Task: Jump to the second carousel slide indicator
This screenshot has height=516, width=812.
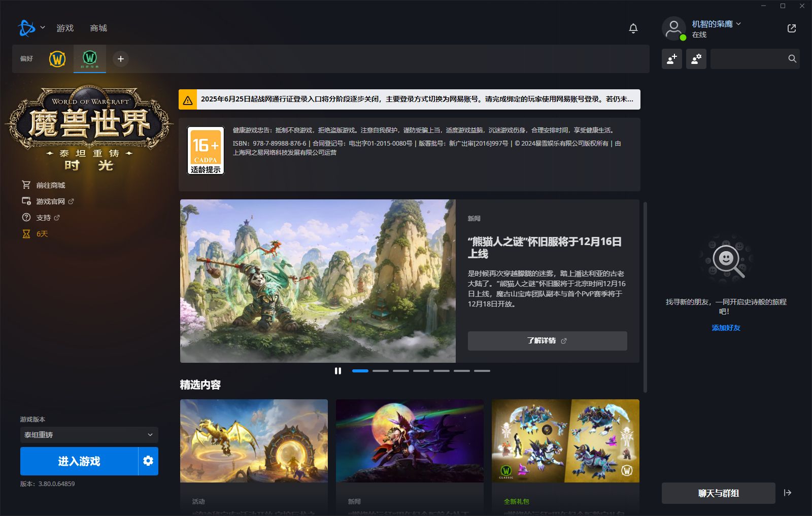Action: (x=381, y=371)
